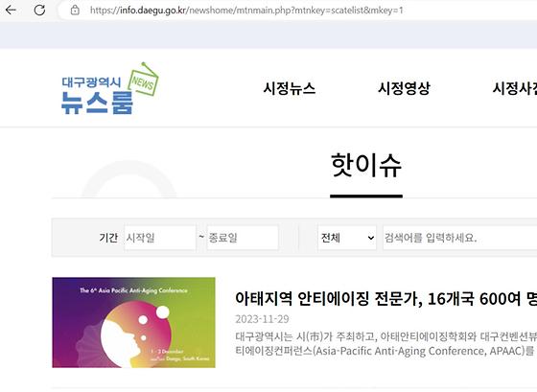The width and height of the screenshot is (537, 392).
Task: Open the 시정영상 menu
Action: tap(404, 88)
